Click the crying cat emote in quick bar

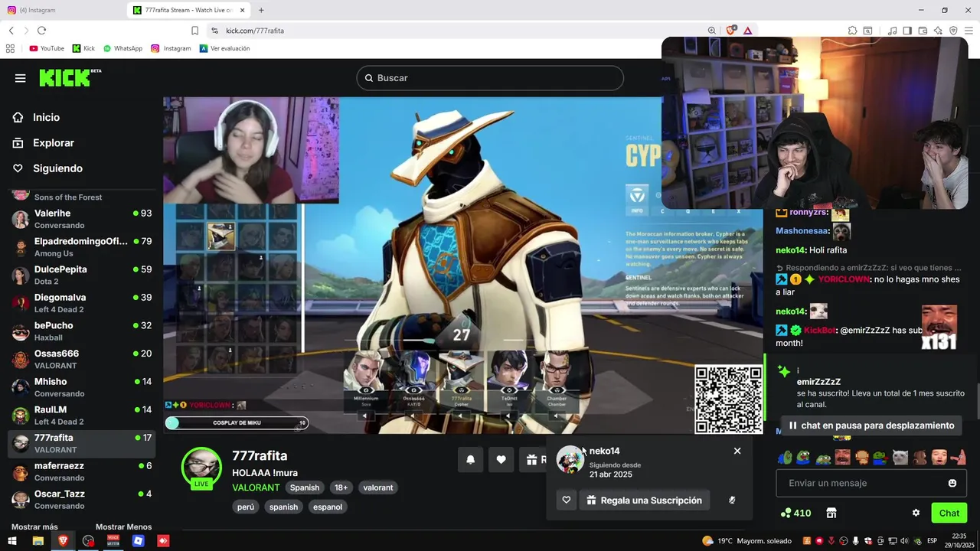(x=900, y=458)
